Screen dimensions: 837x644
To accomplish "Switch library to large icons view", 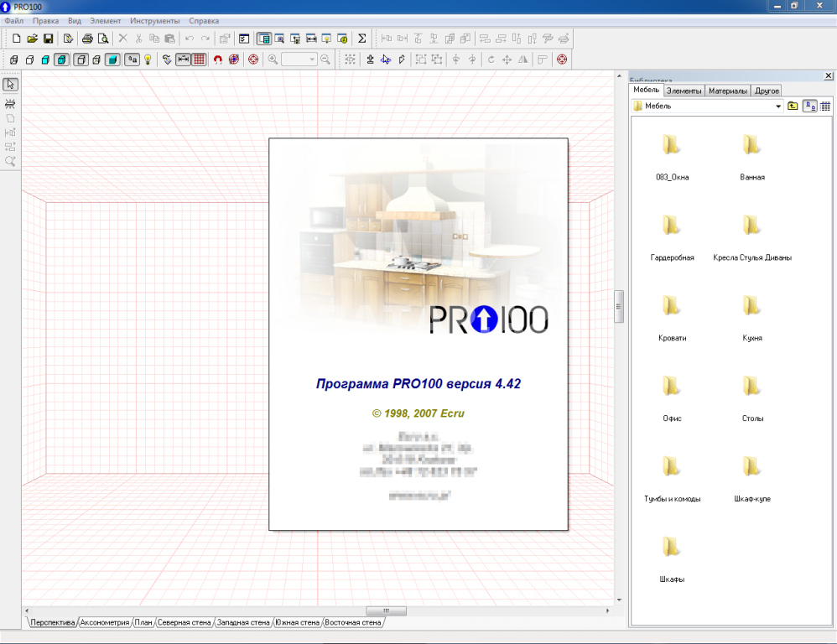I will click(x=810, y=106).
